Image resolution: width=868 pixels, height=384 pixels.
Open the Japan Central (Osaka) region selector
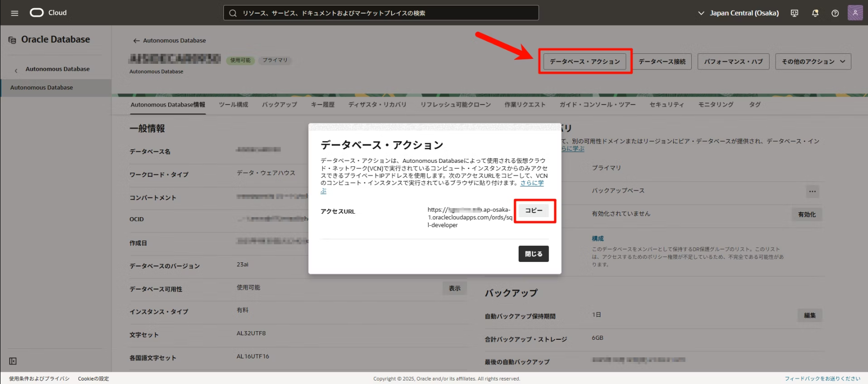738,13
